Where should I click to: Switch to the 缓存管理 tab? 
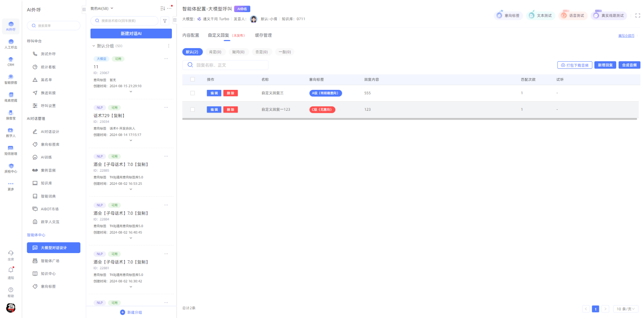pyautogui.click(x=263, y=35)
